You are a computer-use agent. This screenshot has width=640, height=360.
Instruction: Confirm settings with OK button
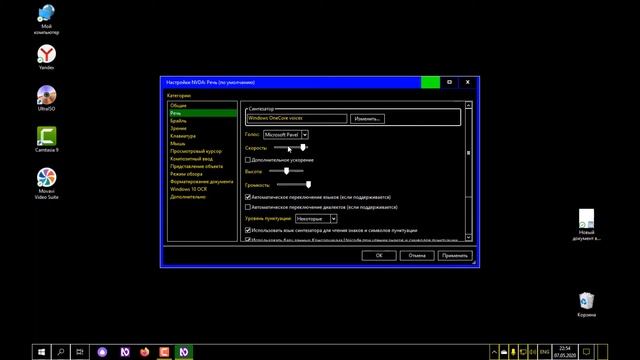(379, 256)
